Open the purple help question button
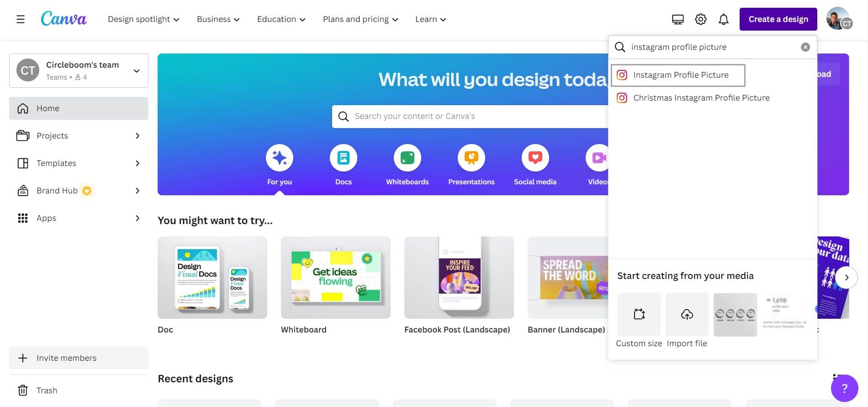 pos(844,388)
